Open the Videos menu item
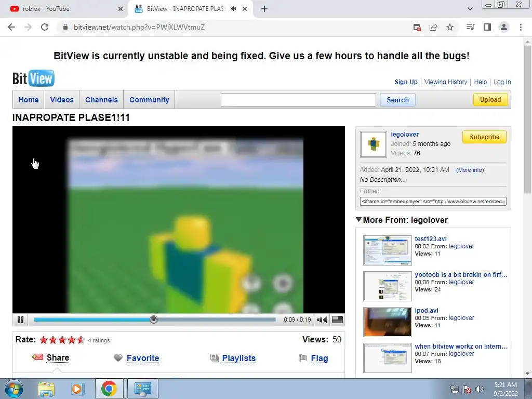Image resolution: width=532 pixels, height=399 pixels. coord(62,100)
